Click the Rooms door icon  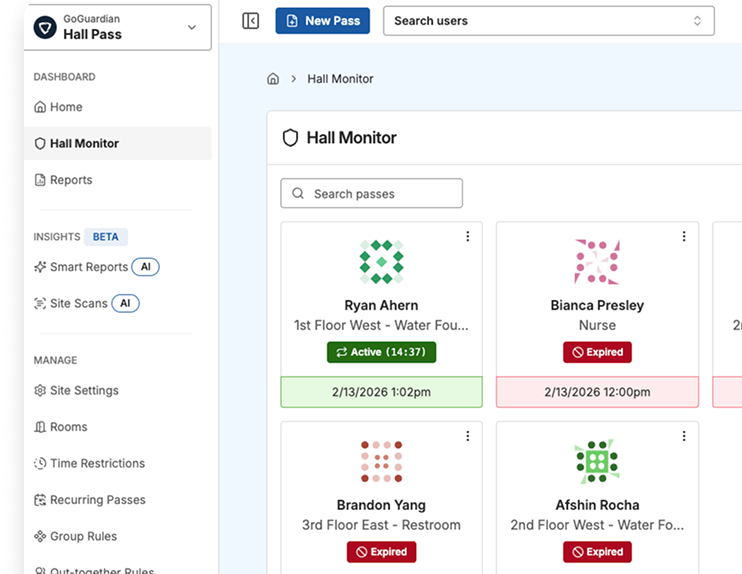(x=40, y=427)
